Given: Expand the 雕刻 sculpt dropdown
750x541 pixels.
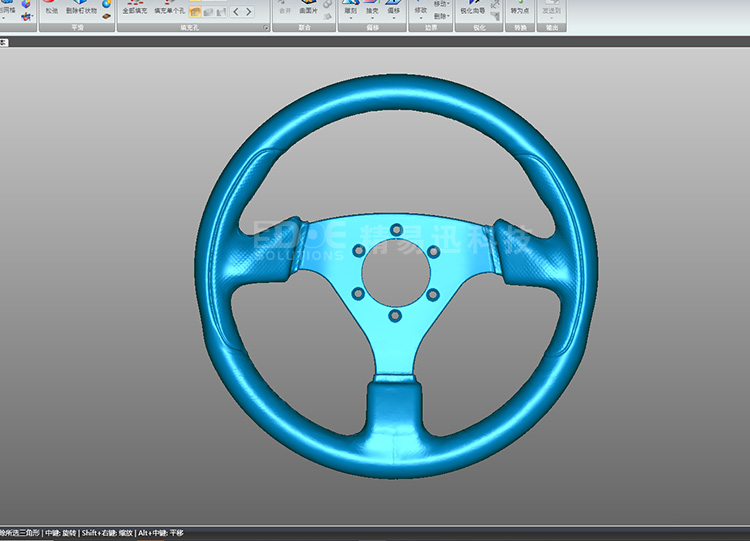Looking at the screenshot, I should [351, 18].
